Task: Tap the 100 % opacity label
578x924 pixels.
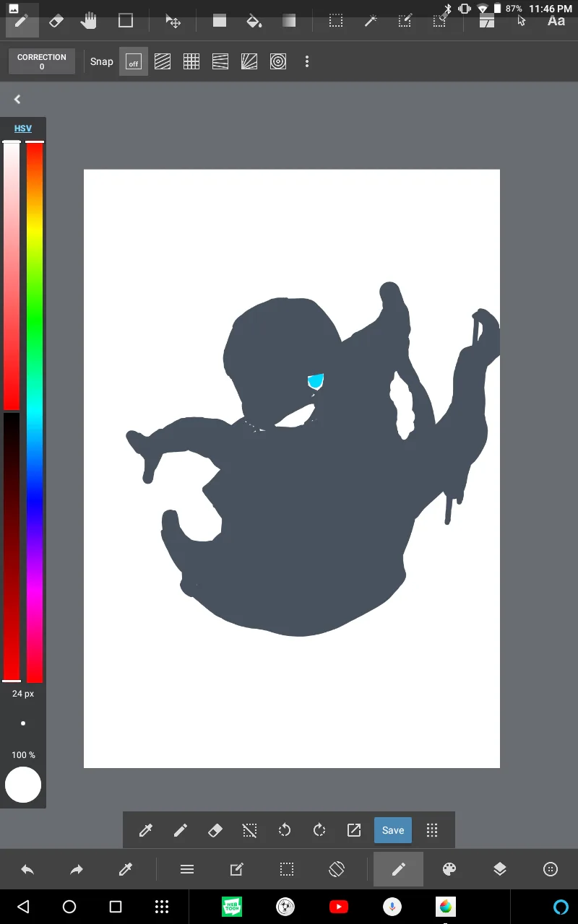Action: (23, 755)
